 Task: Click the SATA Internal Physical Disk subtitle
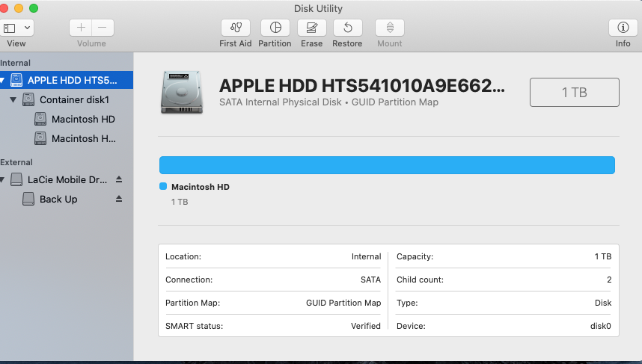point(328,102)
